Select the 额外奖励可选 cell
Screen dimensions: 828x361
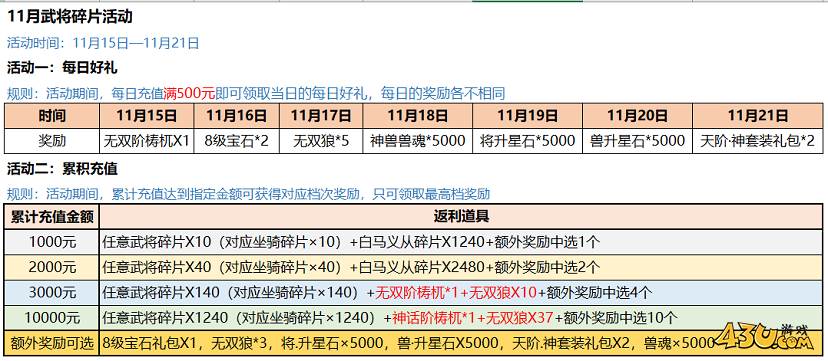pos(52,344)
